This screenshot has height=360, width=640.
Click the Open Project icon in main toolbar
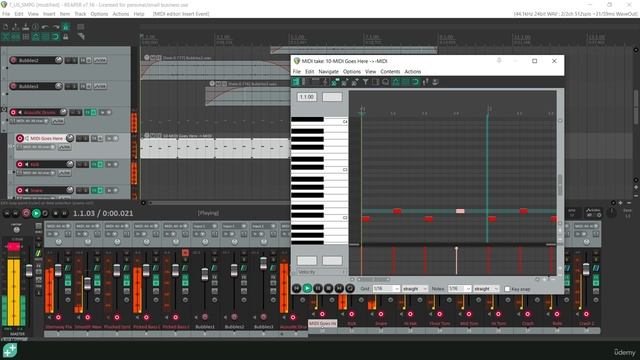click(x=16, y=27)
